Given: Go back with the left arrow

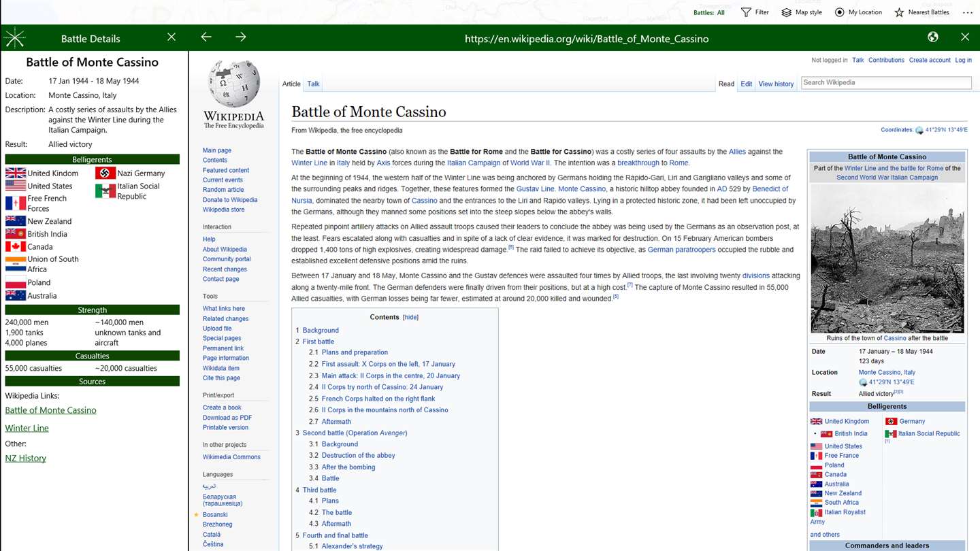Looking at the screenshot, I should (x=206, y=37).
